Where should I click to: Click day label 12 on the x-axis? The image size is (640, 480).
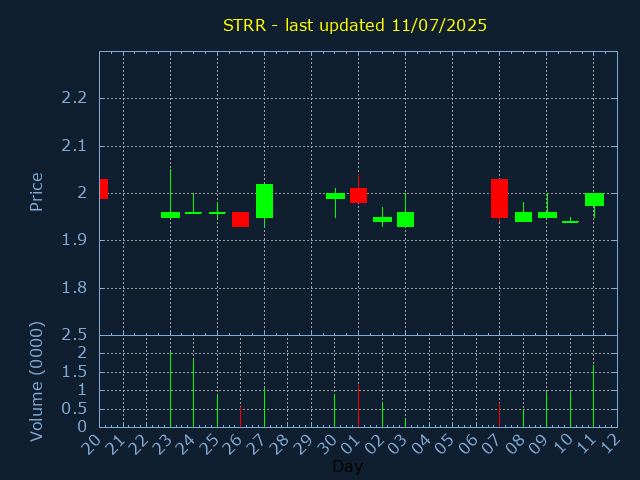[609, 444]
